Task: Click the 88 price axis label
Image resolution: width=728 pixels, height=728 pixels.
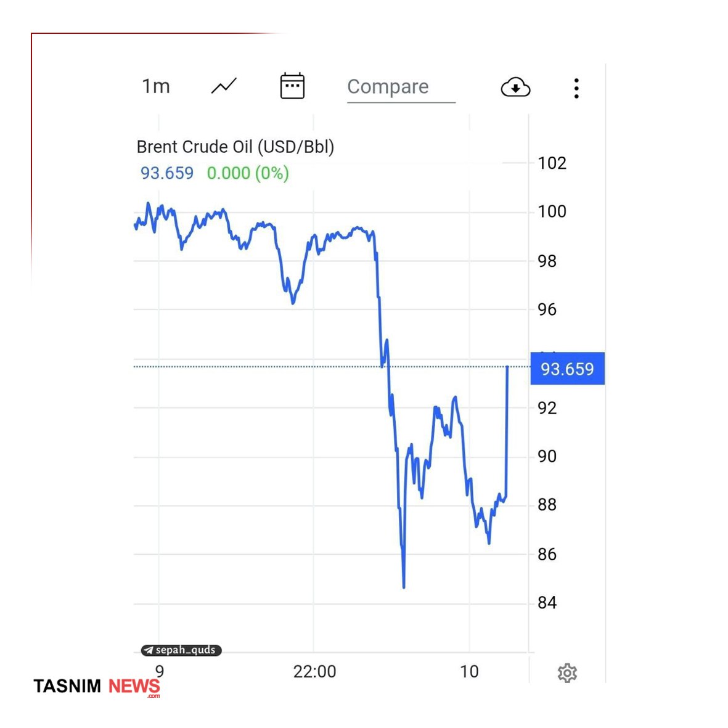Action: tap(547, 505)
